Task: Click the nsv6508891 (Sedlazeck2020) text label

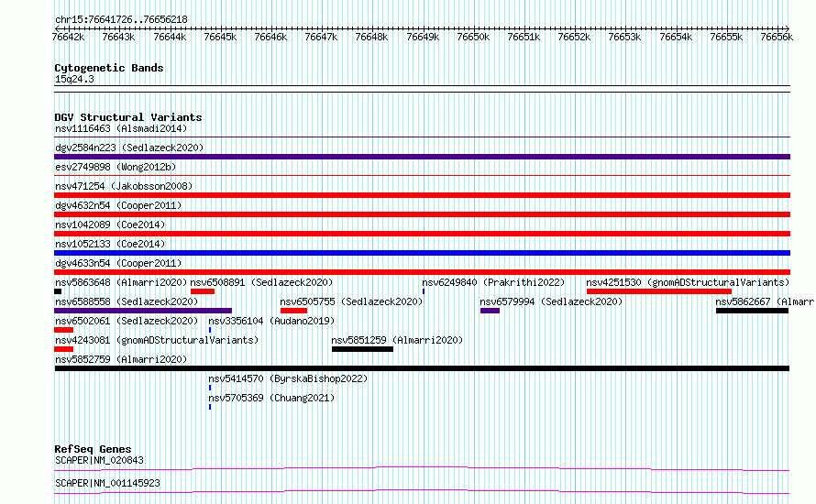Action: click(x=261, y=282)
